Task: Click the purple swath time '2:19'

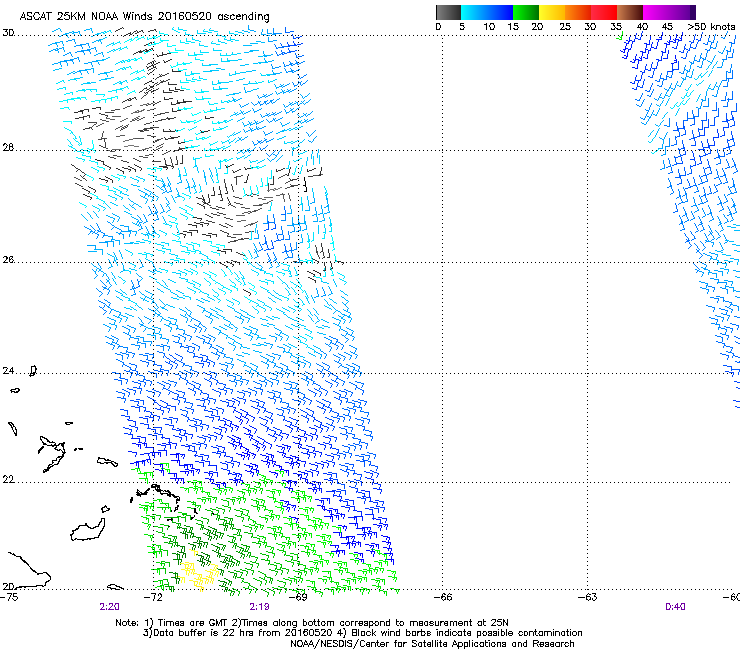Action: 260,607
